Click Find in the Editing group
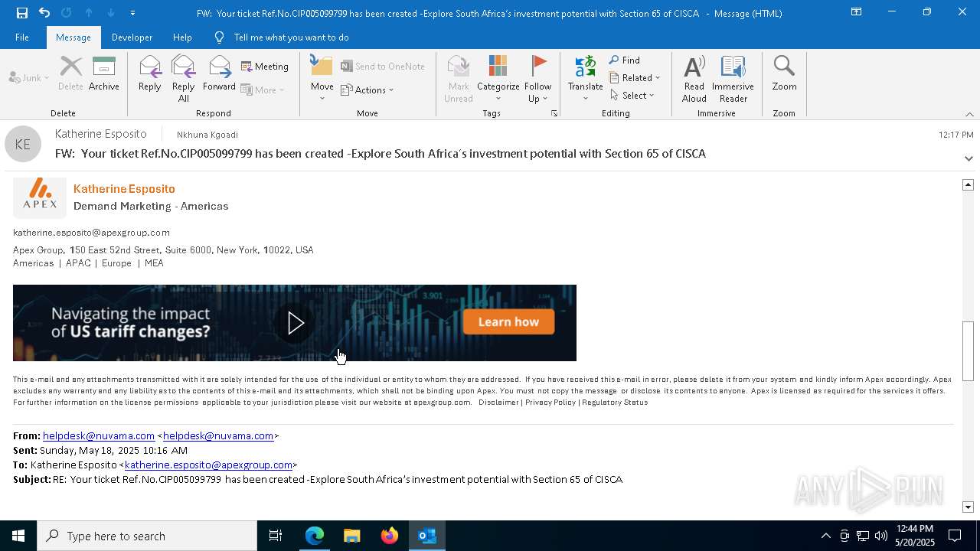Viewport: 980px width, 551px height. [625, 60]
